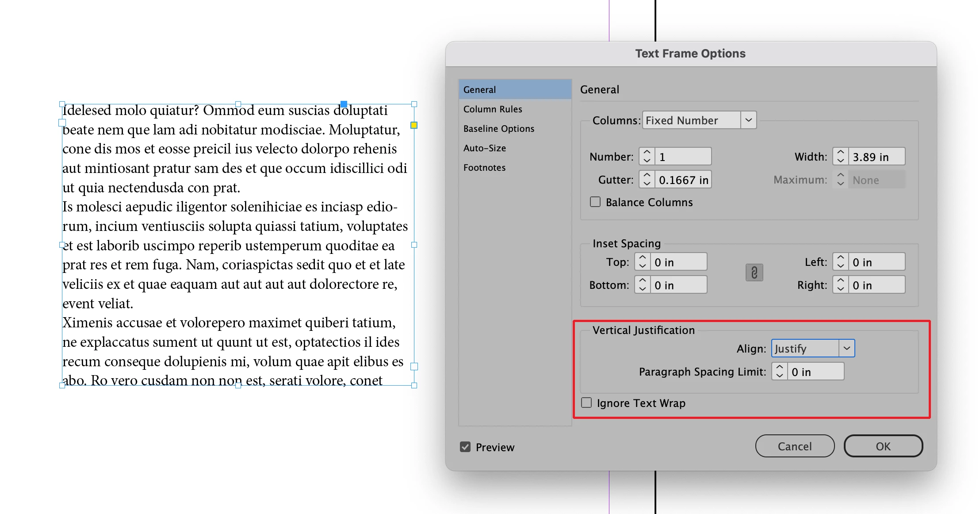Click Paragraph Spacing Limit field
Image resolution: width=980 pixels, height=514 pixels.
(815, 372)
